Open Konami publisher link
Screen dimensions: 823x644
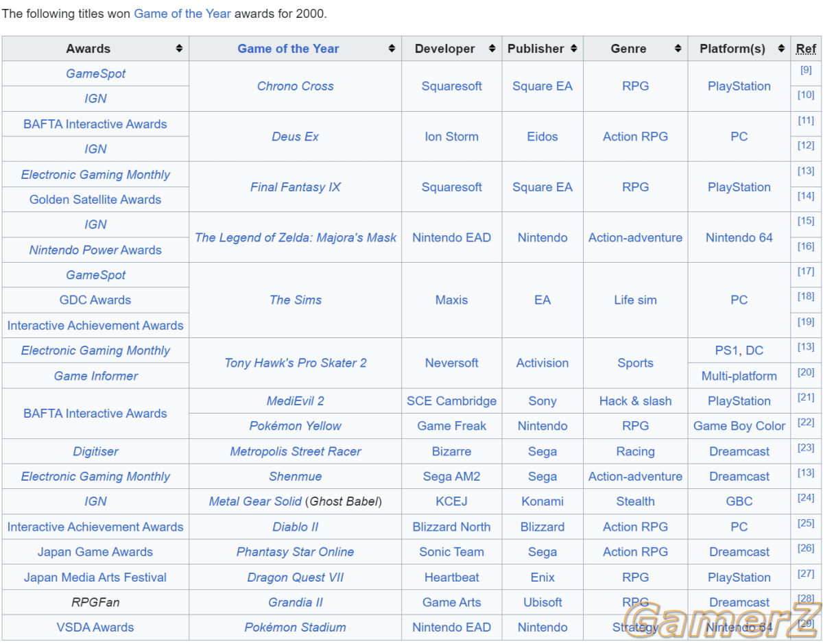(x=542, y=501)
